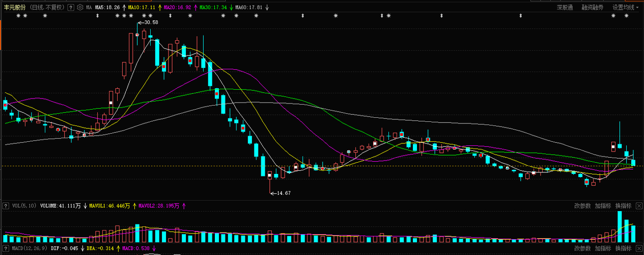Open MA settings via the gear icon

[80, 8]
